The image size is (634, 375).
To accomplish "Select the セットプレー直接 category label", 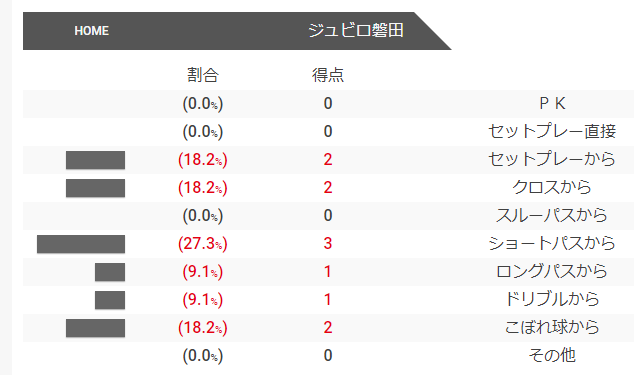I will point(552,131).
